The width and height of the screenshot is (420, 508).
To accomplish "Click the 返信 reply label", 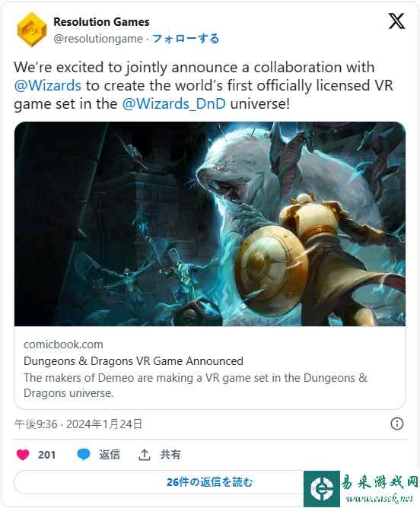I will point(110,455).
